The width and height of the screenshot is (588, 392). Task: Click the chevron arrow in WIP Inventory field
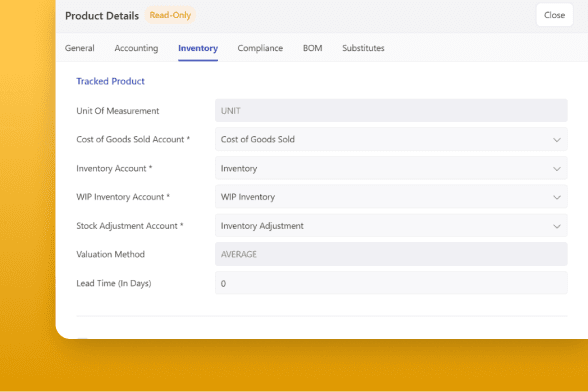tap(556, 197)
